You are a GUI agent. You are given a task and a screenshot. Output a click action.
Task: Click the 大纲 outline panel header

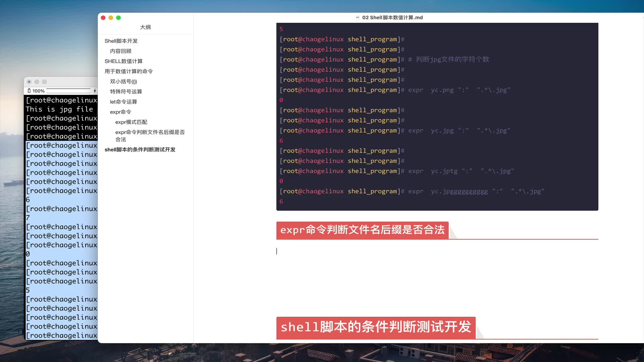[x=145, y=27]
